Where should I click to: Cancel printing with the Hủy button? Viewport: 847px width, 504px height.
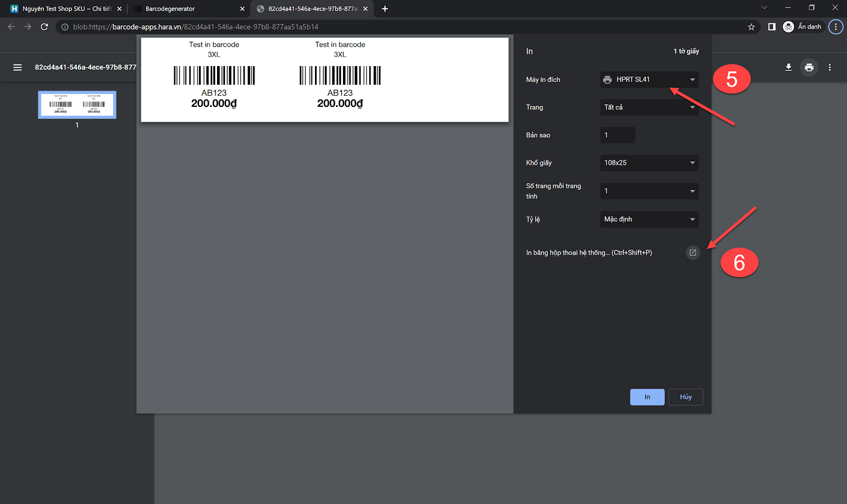point(686,397)
